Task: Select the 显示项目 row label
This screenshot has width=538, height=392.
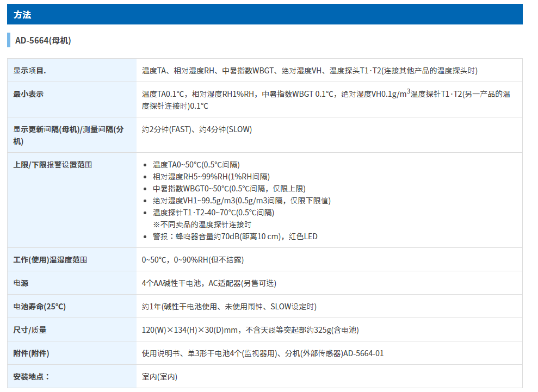Action: pos(30,71)
